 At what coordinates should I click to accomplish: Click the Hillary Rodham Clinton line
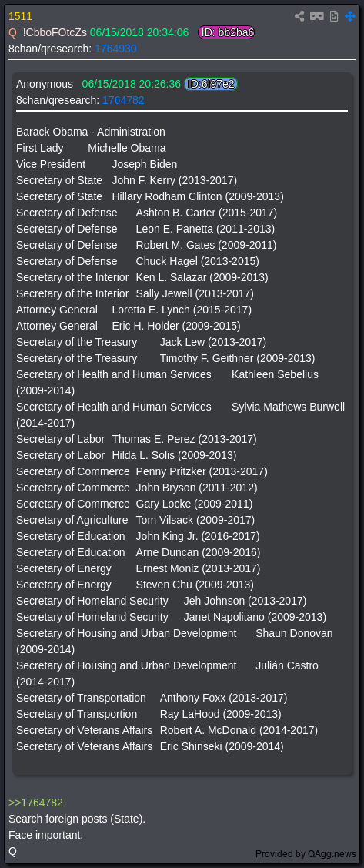[x=150, y=196]
